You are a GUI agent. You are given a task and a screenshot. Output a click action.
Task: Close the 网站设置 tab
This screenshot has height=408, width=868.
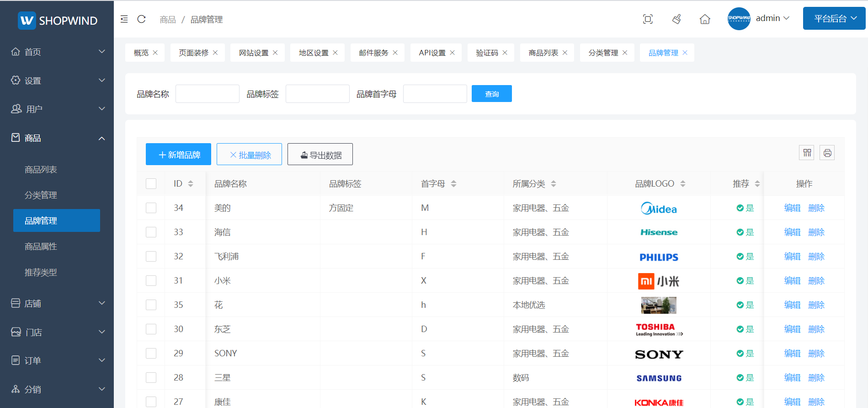click(x=275, y=53)
